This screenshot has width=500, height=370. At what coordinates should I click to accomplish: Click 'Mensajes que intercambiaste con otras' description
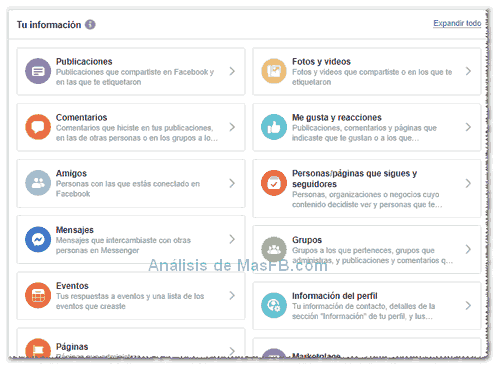pos(123,245)
